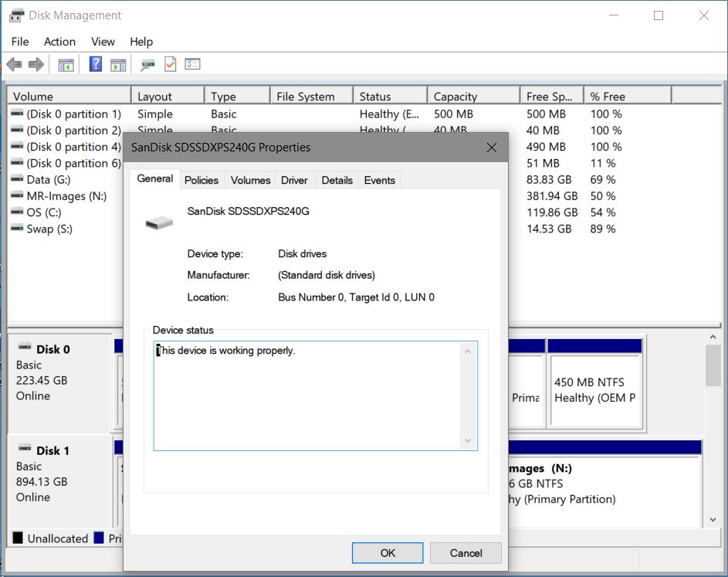Click drive icon for Disk 0 partition 1
Screen dimensions: 728x577
coord(17,113)
